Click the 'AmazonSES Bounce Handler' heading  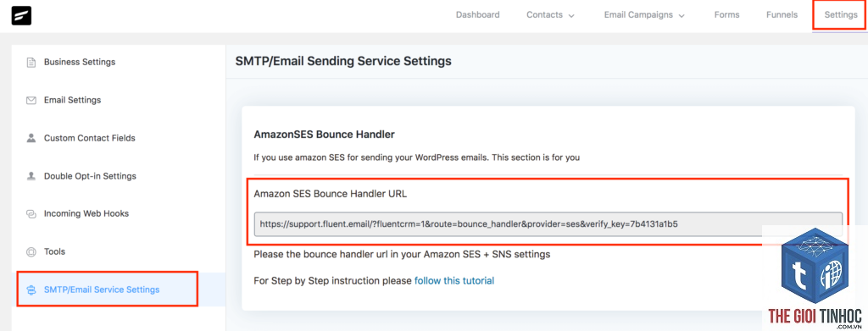(324, 135)
